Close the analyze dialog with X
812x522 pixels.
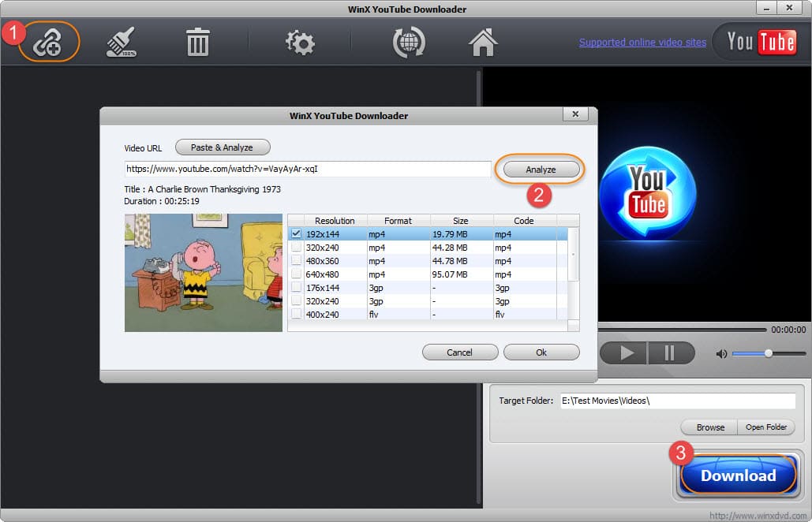575,114
